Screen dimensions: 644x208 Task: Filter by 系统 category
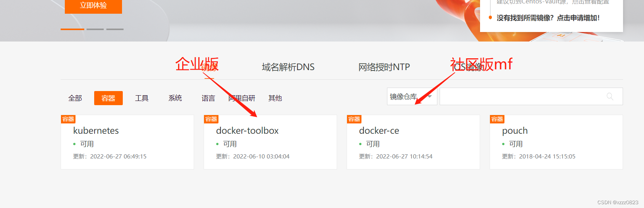click(x=175, y=98)
